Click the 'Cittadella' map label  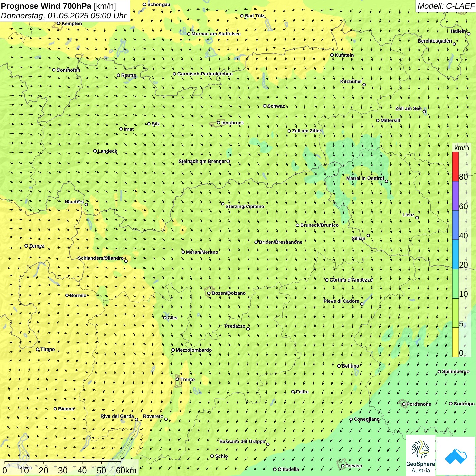pos(288,469)
